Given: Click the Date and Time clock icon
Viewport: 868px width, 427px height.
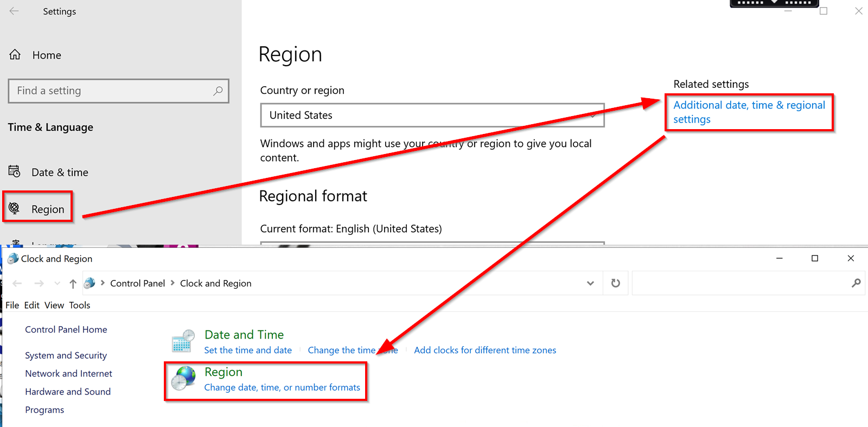Looking at the screenshot, I should coord(183,341).
